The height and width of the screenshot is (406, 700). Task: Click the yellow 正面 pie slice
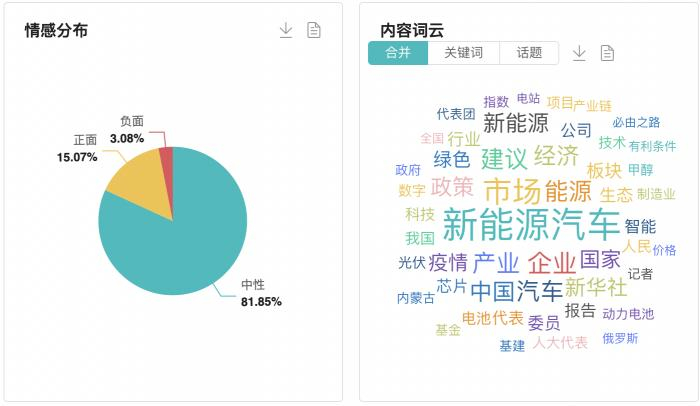click(x=135, y=182)
